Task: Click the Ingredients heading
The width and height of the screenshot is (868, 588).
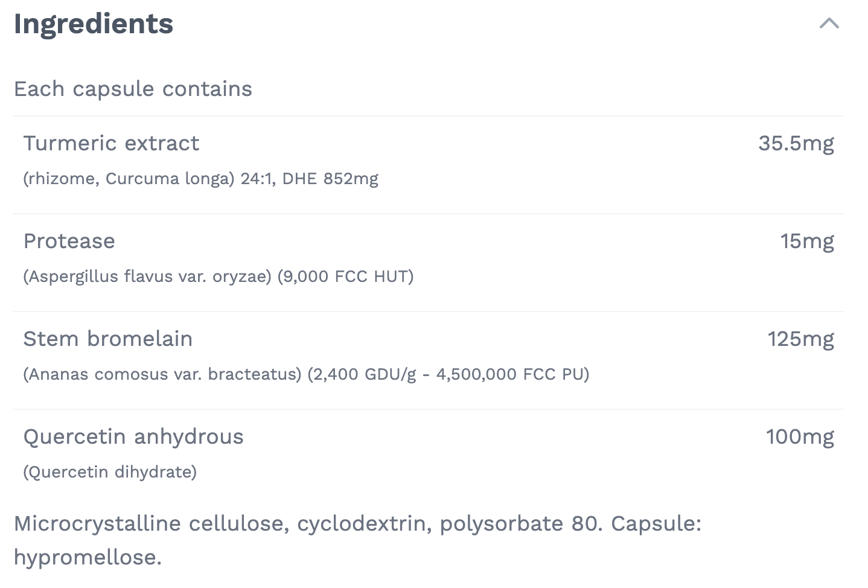Action: point(94,24)
